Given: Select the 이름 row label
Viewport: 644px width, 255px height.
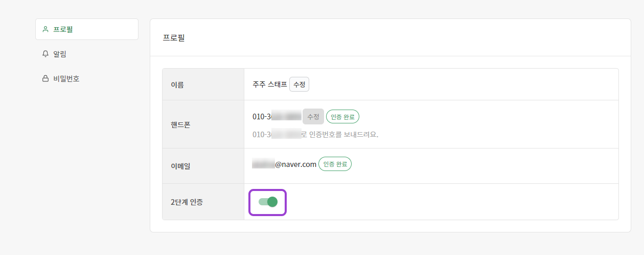Looking at the screenshot, I should 177,84.
